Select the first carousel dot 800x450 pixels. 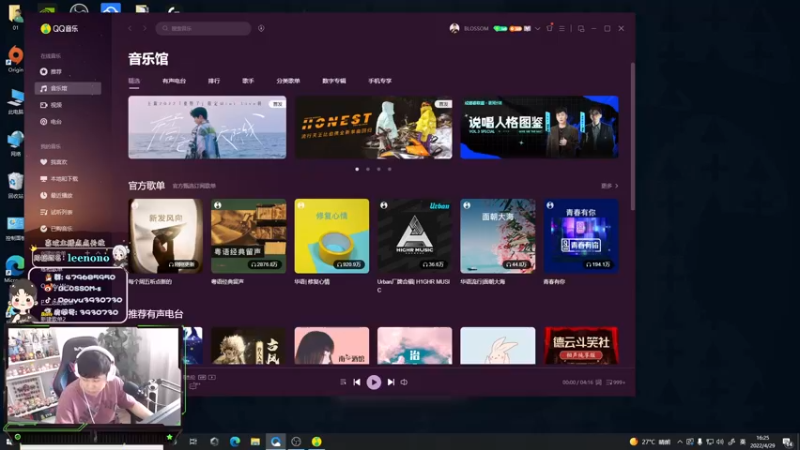point(357,169)
